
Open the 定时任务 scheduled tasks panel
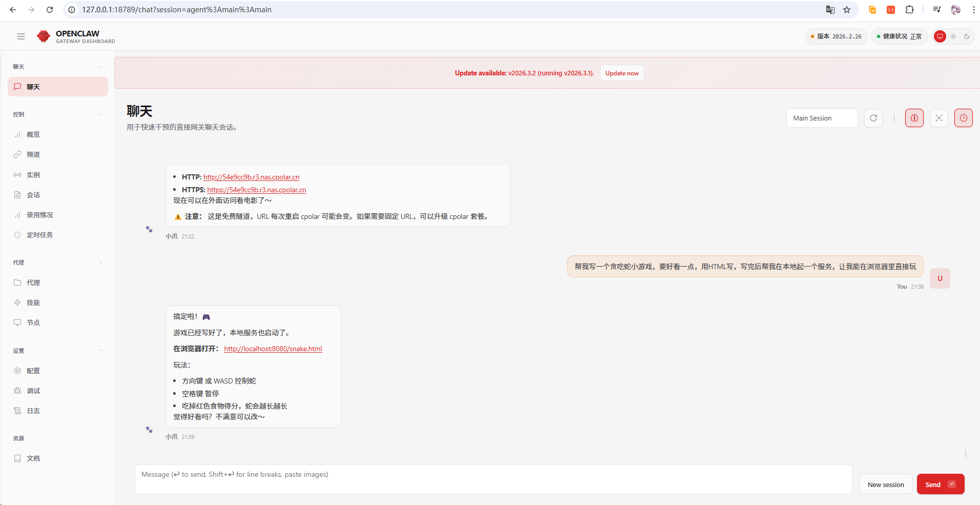(x=39, y=235)
